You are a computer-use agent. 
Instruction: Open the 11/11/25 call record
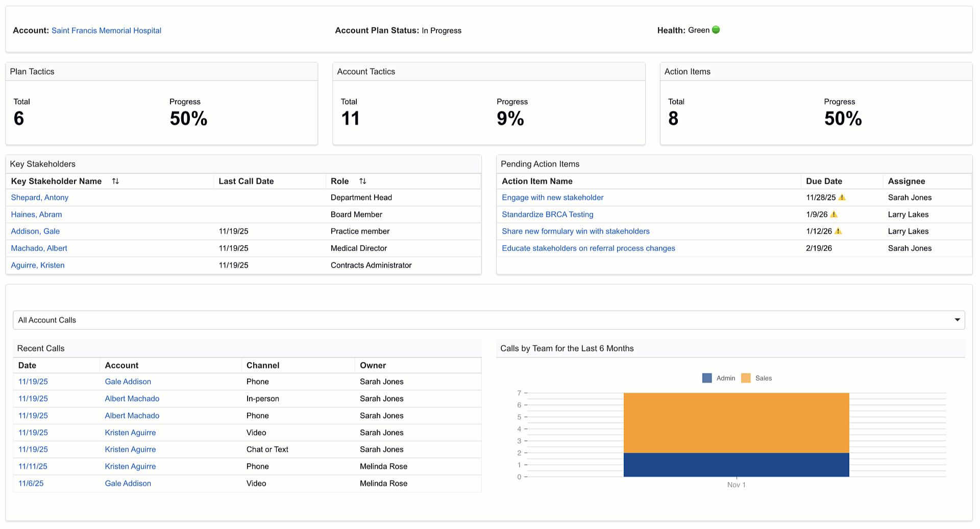click(x=33, y=467)
